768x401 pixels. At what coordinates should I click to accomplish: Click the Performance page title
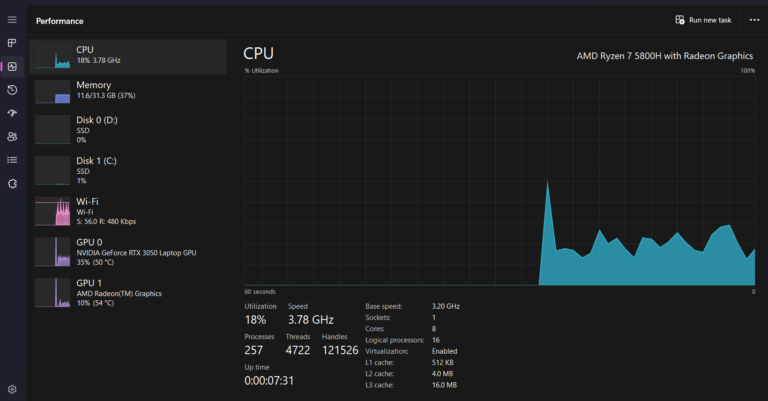click(59, 21)
